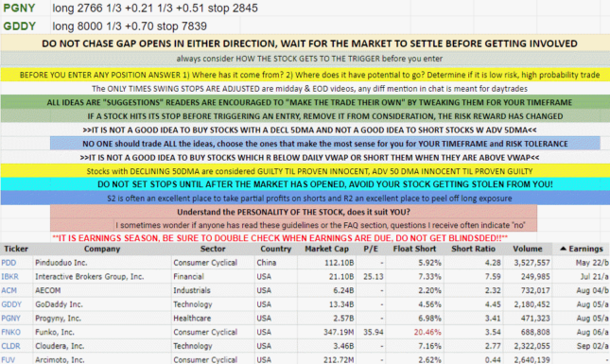Sort table by Company column header
This screenshot has width=610, height=364.
point(102,249)
